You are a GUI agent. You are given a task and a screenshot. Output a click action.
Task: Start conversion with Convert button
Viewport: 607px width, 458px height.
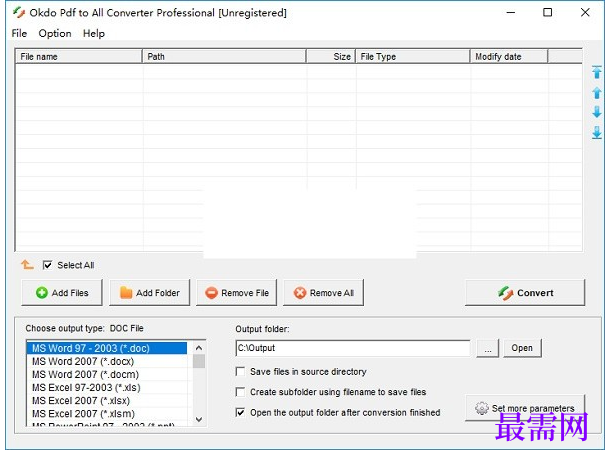coord(525,293)
